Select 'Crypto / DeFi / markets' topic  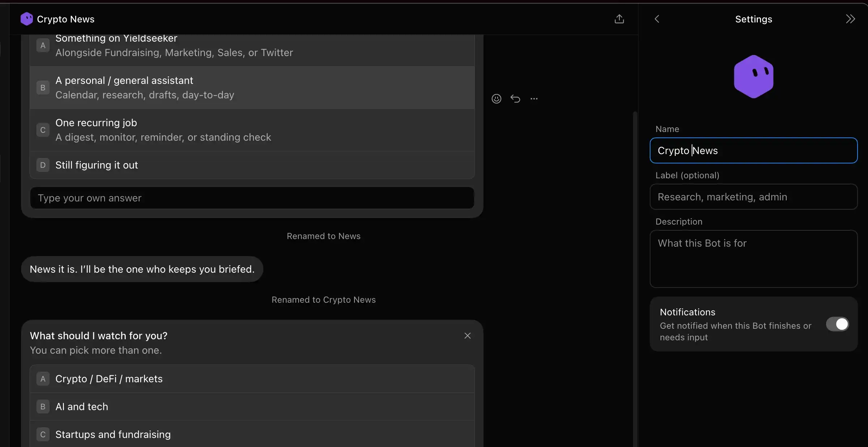[x=252, y=379]
